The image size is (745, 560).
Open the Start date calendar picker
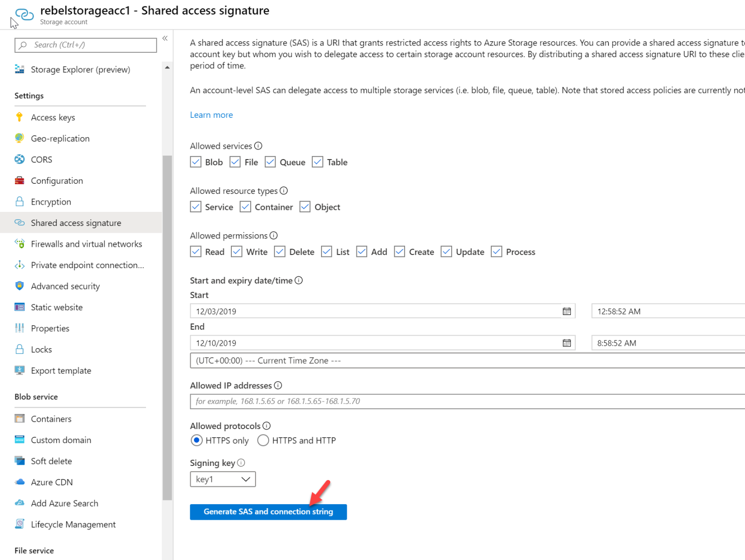tap(567, 311)
